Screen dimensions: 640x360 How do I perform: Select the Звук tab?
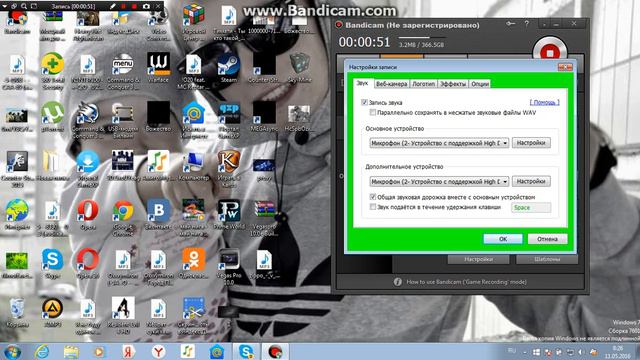click(x=362, y=83)
